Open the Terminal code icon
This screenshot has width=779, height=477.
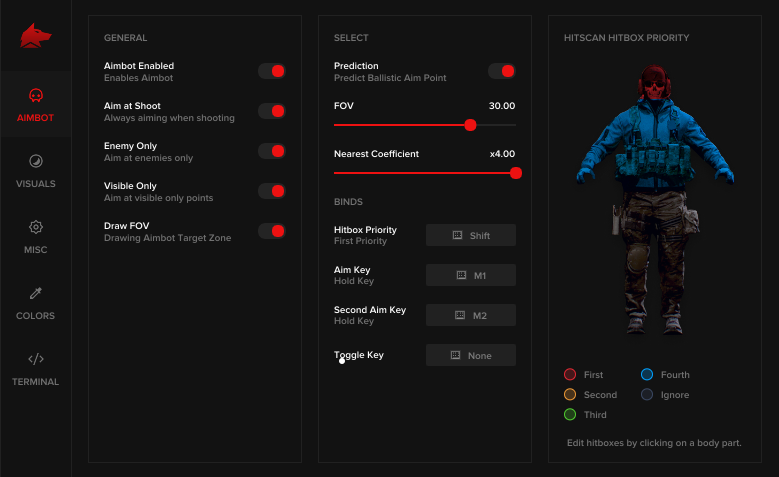click(x=36, y=359)
